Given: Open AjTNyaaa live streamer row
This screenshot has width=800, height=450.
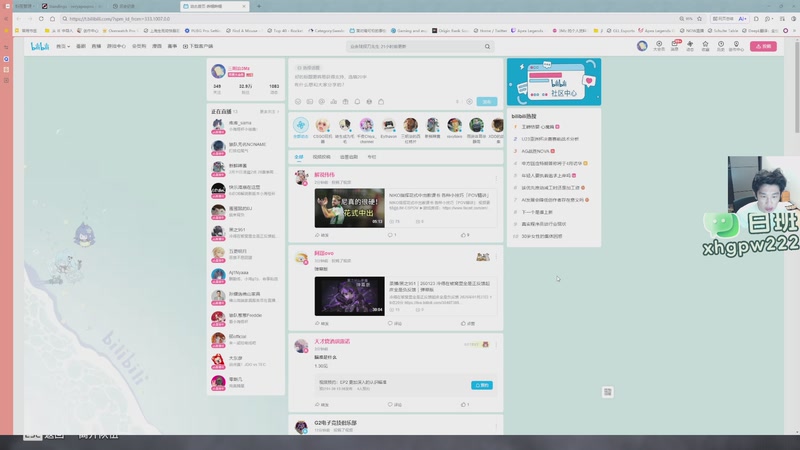Looking at the screenshot, I should (x=246, y=276).
